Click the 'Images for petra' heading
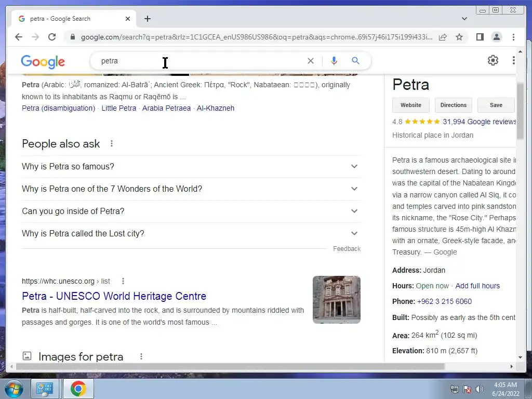The height and width of the screenshot is (399, 532). point(81,356)
